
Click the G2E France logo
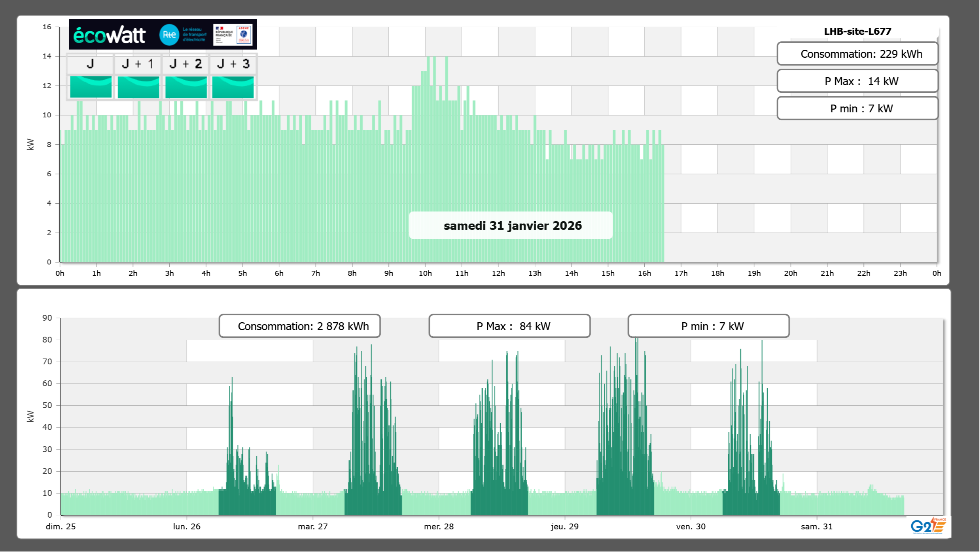tap(928, 526)
